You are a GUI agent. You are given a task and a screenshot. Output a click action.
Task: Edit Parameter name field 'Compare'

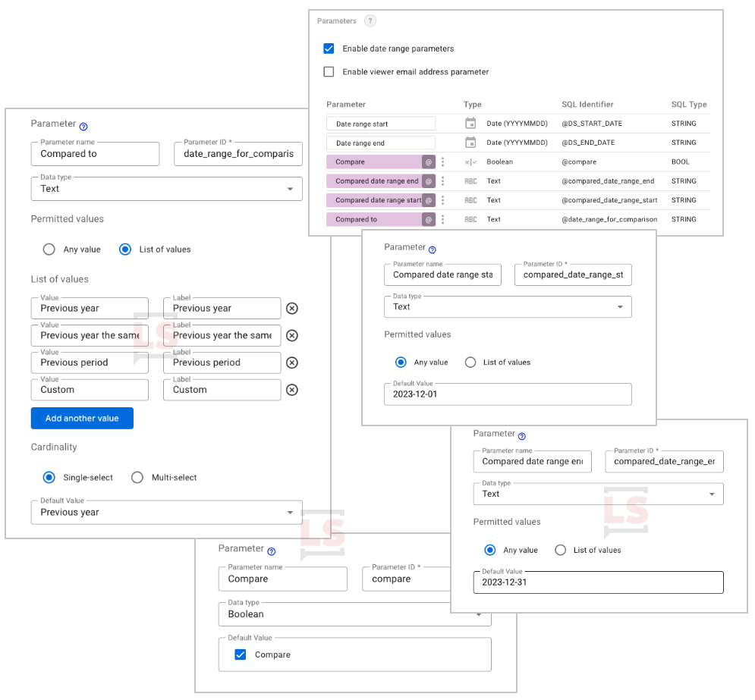[x=282, y=579]
